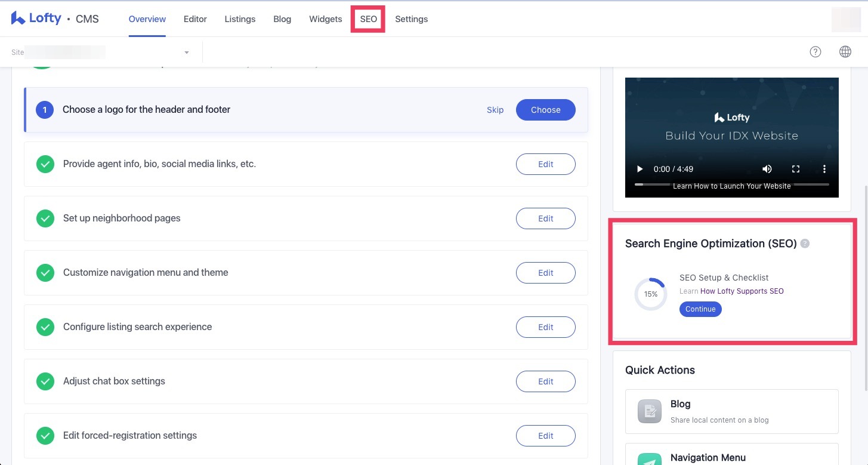
Task: Click the SEO info question icon
Action: click(805, 244)
